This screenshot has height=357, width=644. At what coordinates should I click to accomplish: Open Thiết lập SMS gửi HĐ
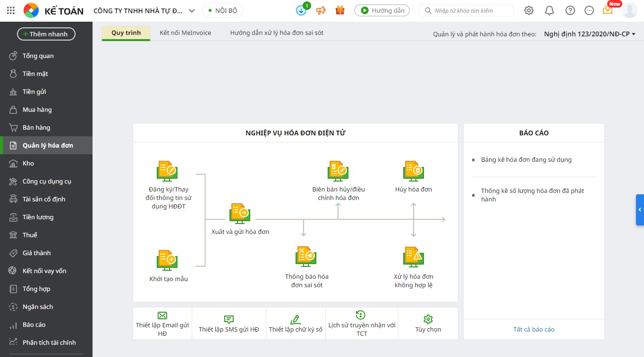coord(229,324)
